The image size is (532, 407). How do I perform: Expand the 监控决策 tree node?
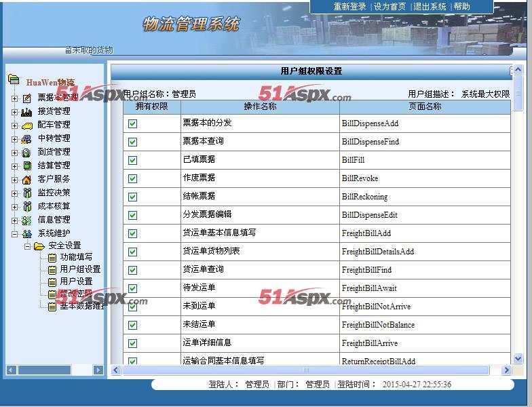(x=14, y=193)
